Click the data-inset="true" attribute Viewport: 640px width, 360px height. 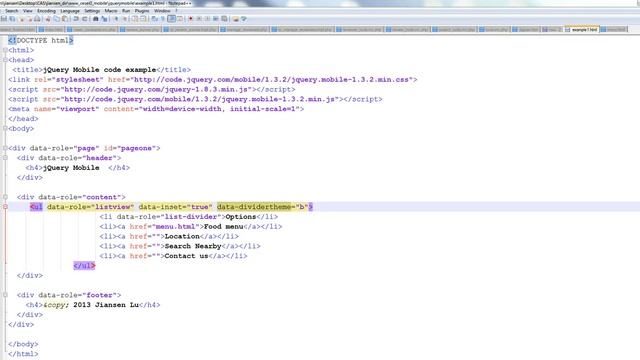(x=176, y=207)
